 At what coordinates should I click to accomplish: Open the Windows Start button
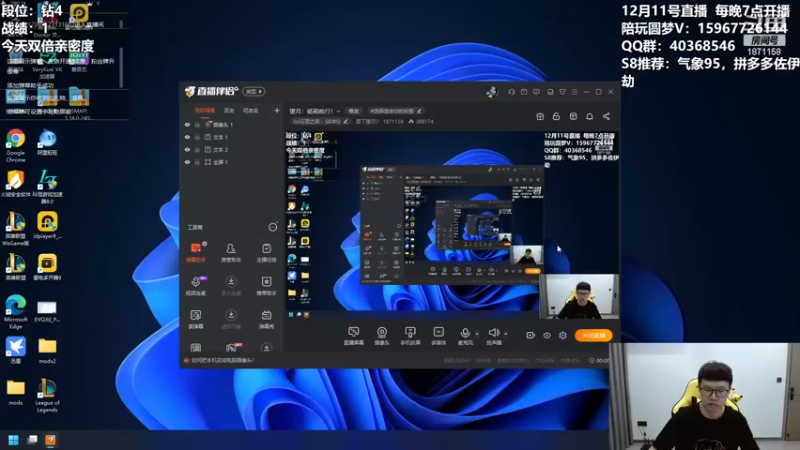[x=13, y=440]
